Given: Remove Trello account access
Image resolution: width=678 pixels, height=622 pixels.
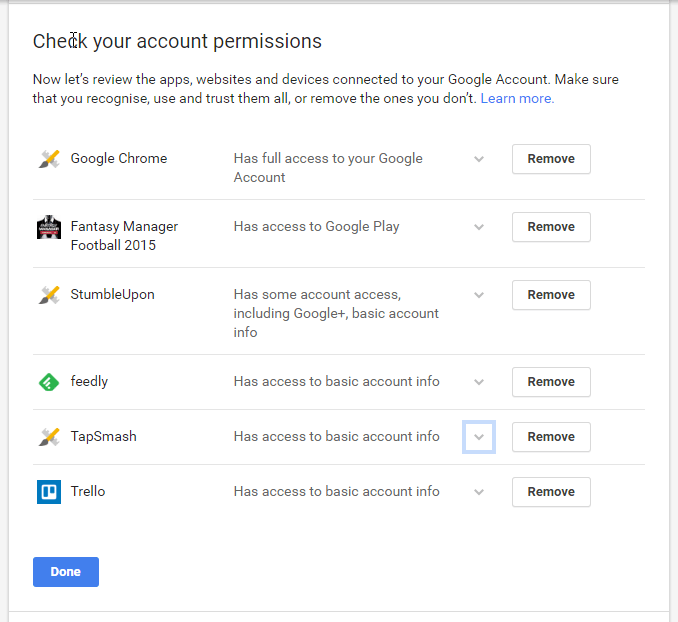Looking at the screenshot, I should tap(551, 492).
